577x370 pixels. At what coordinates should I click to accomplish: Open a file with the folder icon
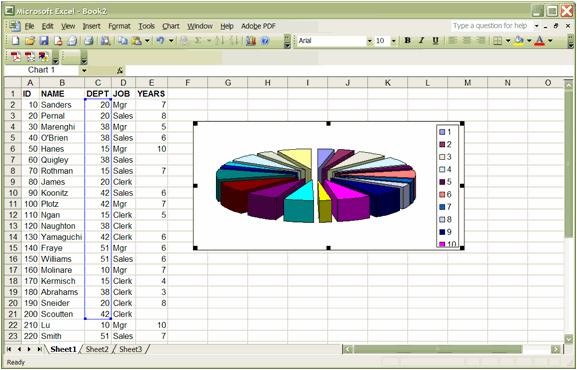(x=30, y=41)
